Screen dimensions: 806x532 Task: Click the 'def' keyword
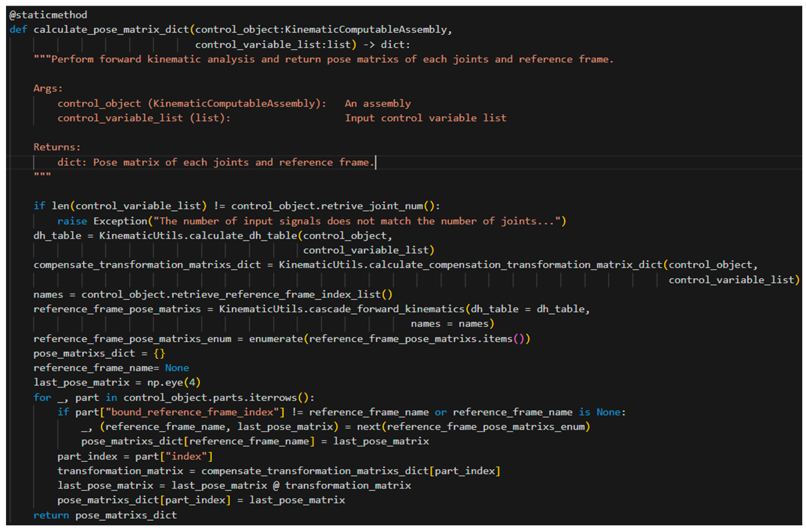(x=18, y=29)
